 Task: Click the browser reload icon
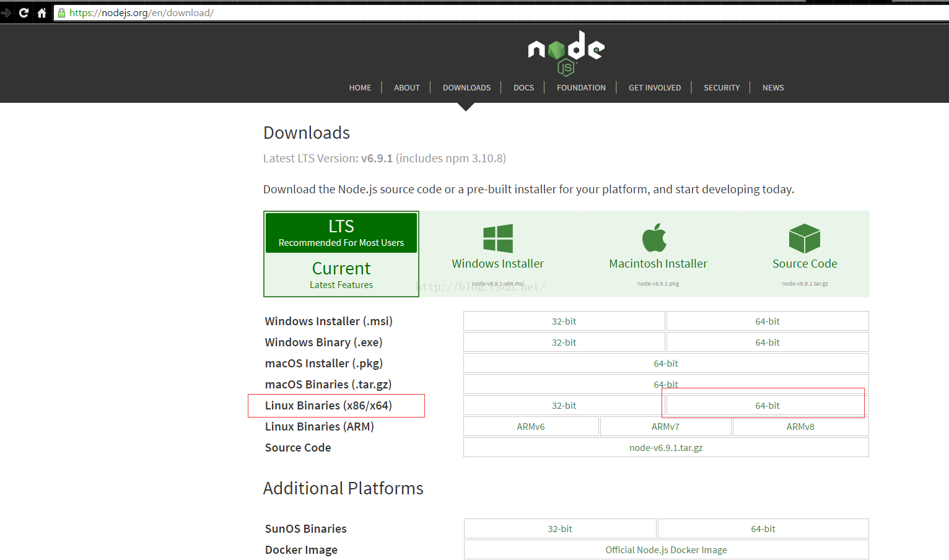[24, 12]
